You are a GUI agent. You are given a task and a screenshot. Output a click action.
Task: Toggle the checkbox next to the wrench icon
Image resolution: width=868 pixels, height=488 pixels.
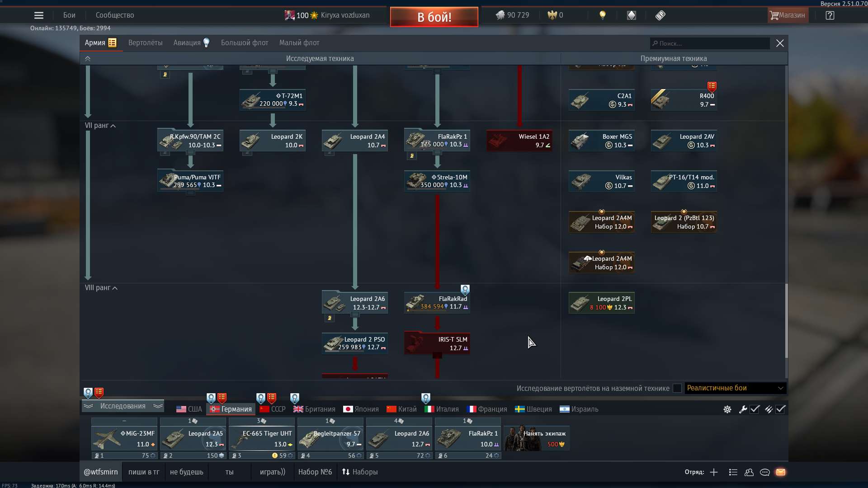pos(755,409)
